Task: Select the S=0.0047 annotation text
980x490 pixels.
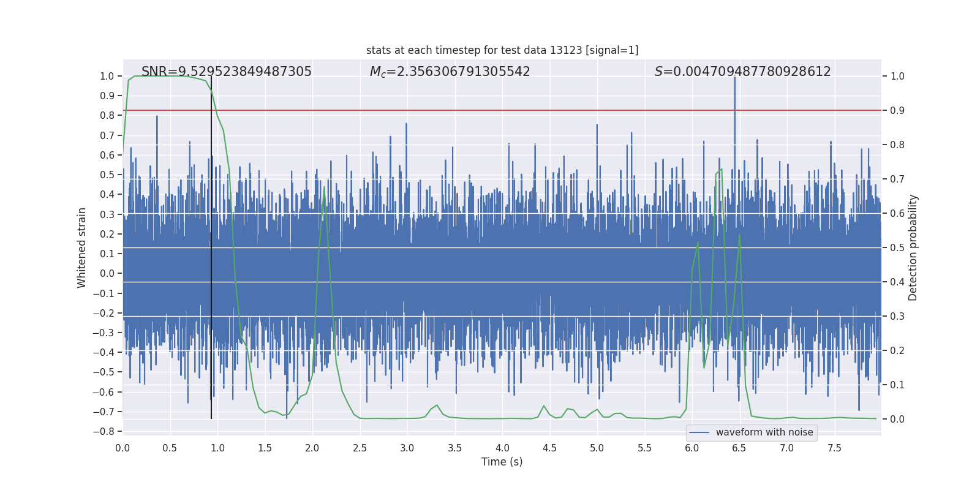Action: click(742, 72)
